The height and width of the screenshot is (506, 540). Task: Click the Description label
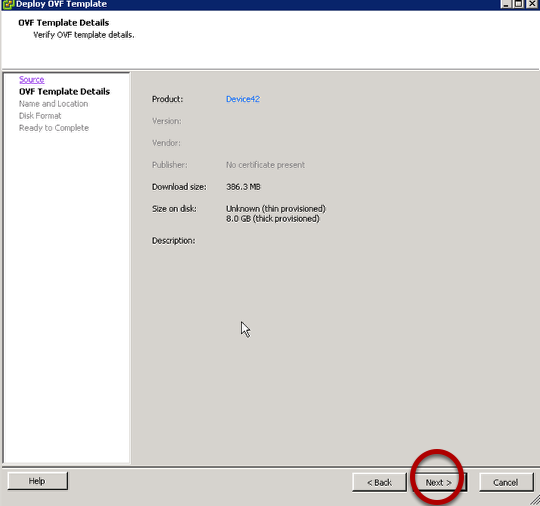[174, 241]
